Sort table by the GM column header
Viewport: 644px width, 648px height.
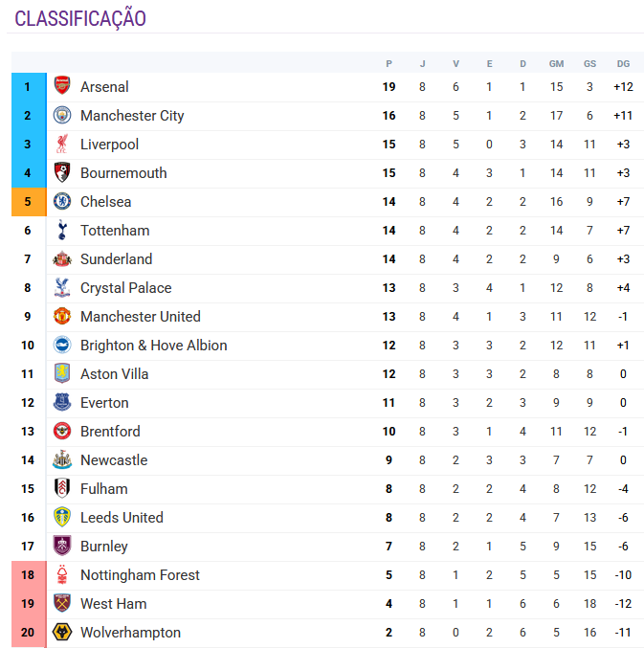point(556,63)
